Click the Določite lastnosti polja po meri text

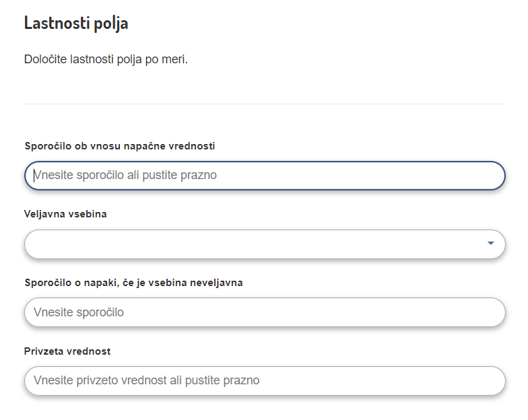coord(106,59)
